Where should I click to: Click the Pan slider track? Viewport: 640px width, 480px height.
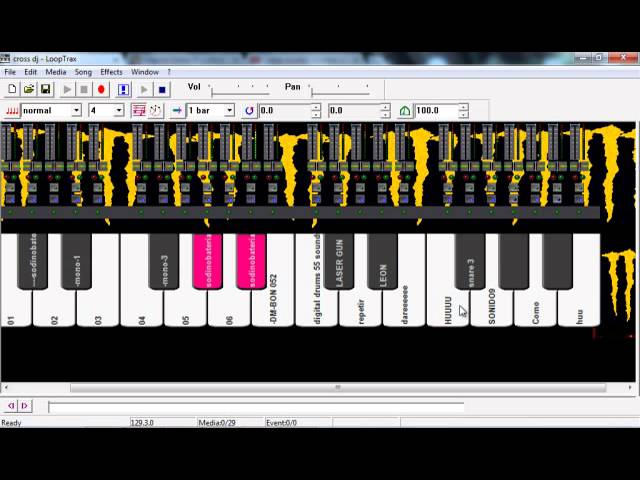tap(340, 93)
